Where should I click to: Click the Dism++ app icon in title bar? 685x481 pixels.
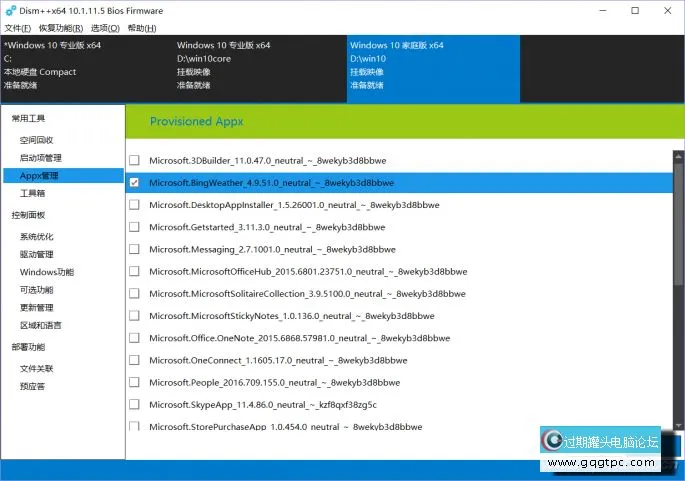pyautogui.click(x=10, y=10)
